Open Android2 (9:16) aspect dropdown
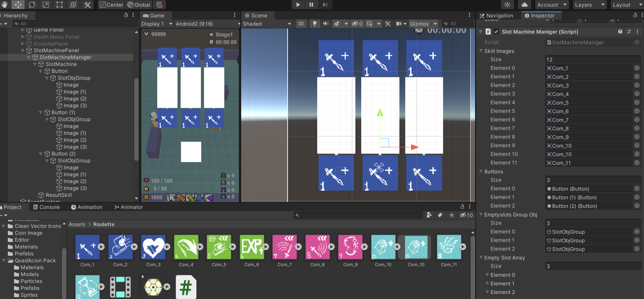Viewport: 644px width, 299px height. 207,24
